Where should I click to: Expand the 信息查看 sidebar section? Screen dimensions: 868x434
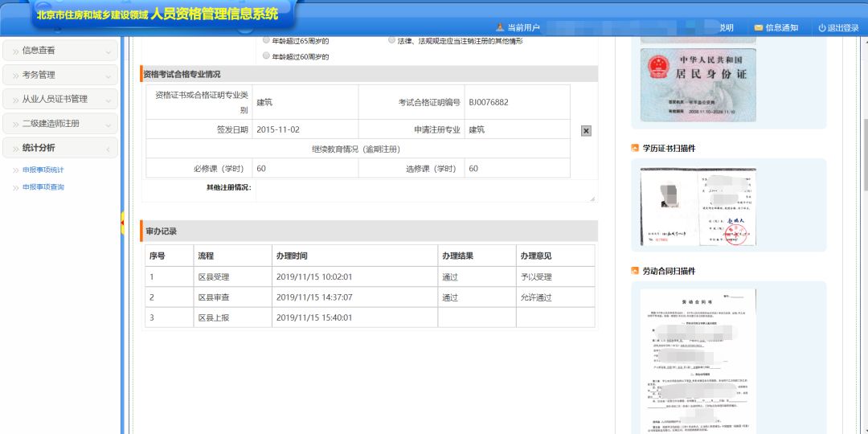point(60,51)
